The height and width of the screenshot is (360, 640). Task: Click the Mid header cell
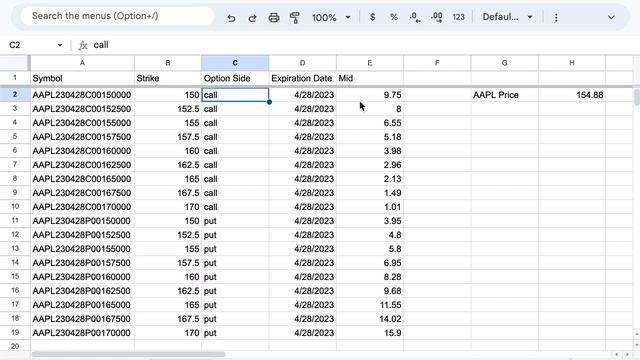(370, 78)
